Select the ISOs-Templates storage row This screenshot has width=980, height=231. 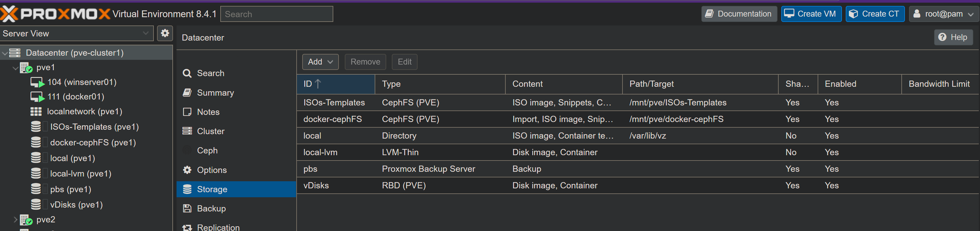[x=638, y=102]
